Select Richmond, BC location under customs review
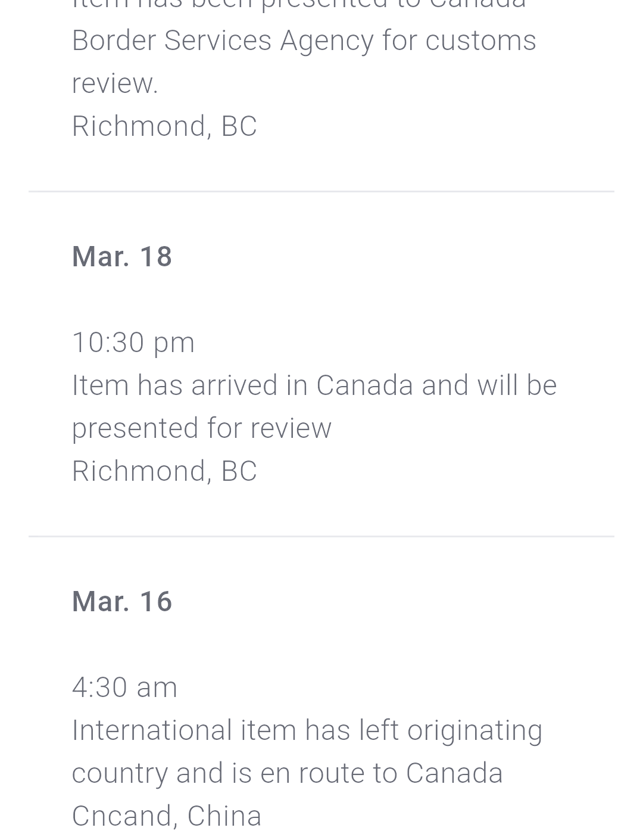Image resolution: width=643 pixels, height=840 pixels. point(164,126)
